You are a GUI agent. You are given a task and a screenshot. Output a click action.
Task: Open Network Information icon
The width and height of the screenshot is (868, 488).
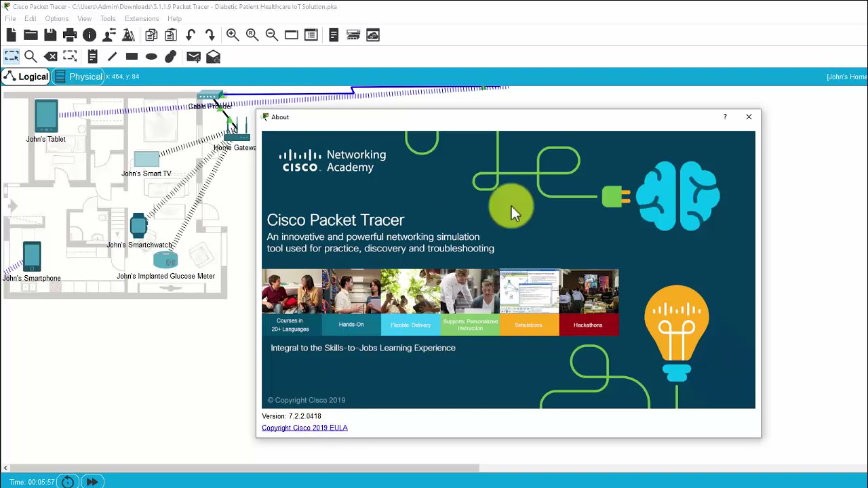(x=90, y=35)
